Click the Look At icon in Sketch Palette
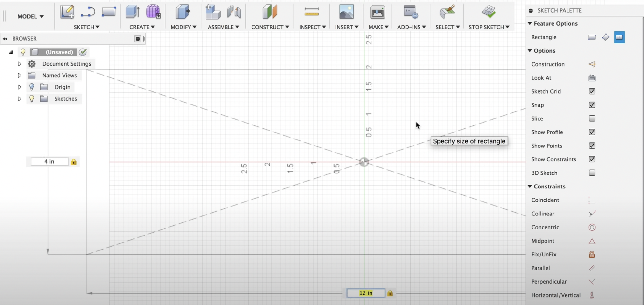The height and width of the screenshot is (305, 644). [x=592, y=78]
